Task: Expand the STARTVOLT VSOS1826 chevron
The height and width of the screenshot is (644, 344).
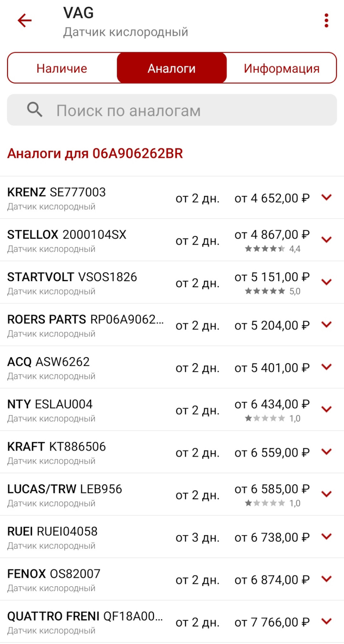Action: [x=326, y=282]
